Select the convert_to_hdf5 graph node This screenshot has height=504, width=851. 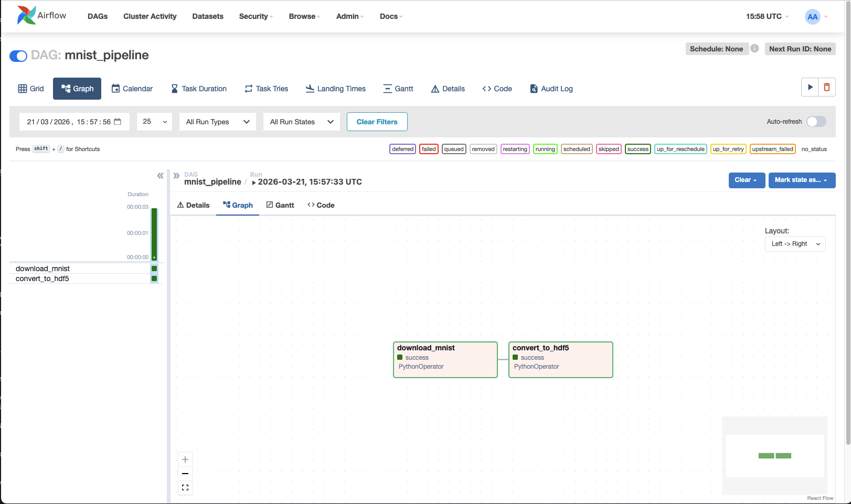(560, 359)
